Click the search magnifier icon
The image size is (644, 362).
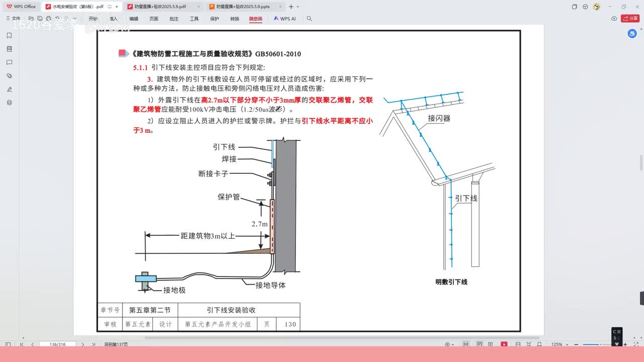pos(309,19)
